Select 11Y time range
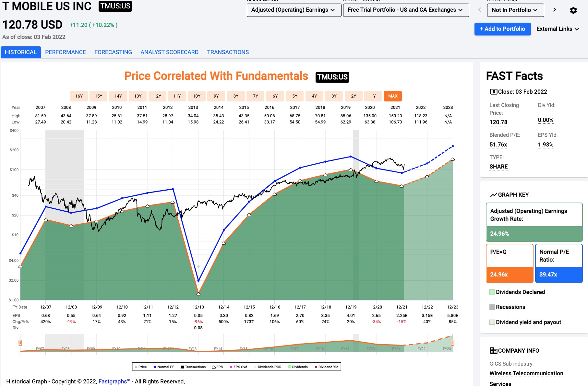This screenshot has height=386, width=588. (177, 96)
